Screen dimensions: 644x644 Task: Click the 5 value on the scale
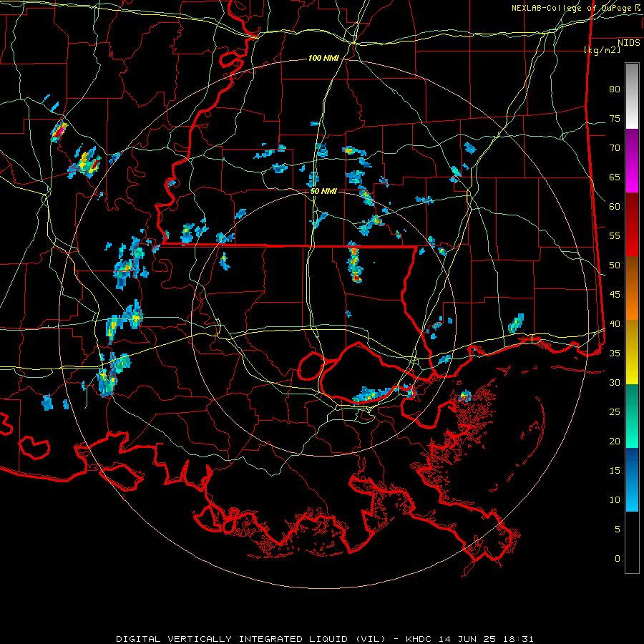[618, 530]
